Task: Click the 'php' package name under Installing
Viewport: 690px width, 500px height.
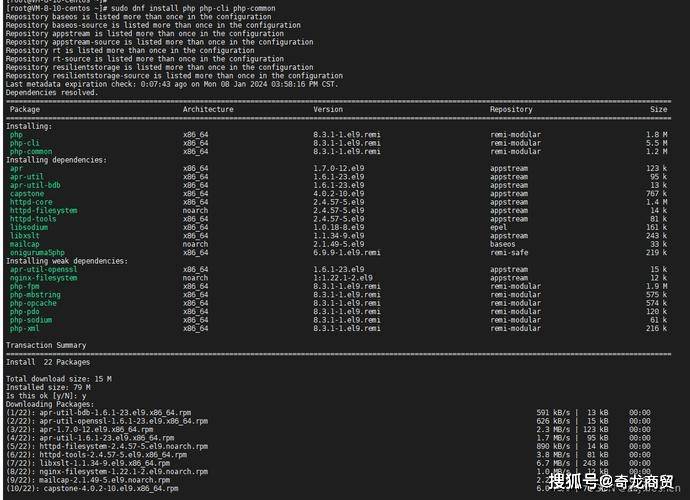Action: click(x=16, y=135)
